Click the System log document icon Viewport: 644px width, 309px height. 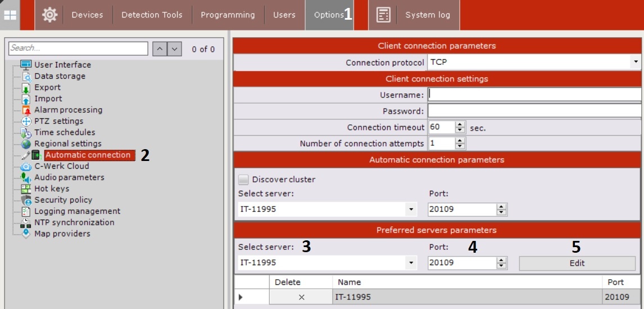tap(383, 15)
